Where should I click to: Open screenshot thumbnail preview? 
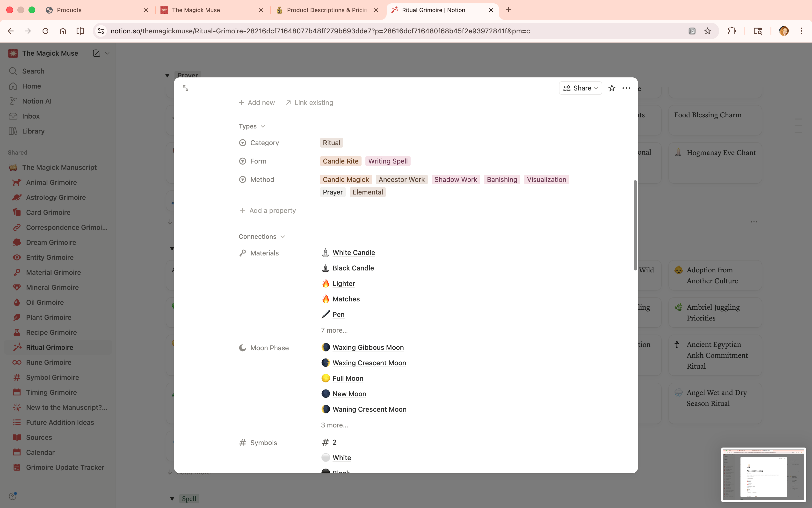click(x=763, y=475)
